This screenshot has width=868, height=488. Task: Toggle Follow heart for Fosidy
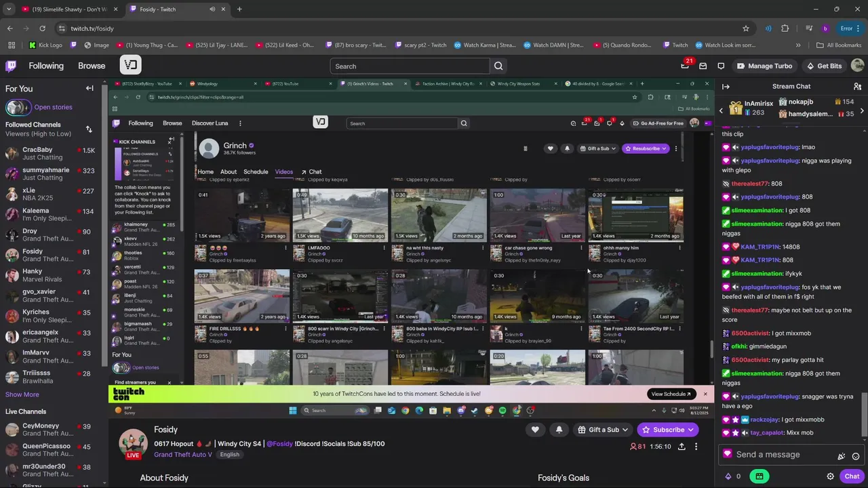pyautogui.click(x=535, y=430)
